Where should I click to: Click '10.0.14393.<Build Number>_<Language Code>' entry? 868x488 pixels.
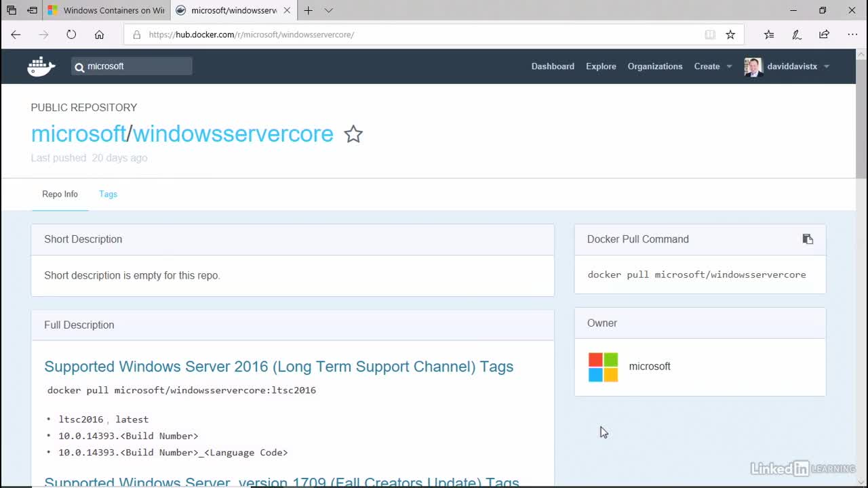(x=173, y=453)
